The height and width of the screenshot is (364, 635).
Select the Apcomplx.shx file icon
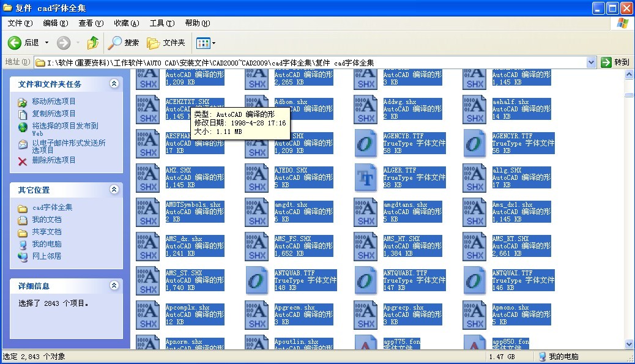click(x=148, y=314)
